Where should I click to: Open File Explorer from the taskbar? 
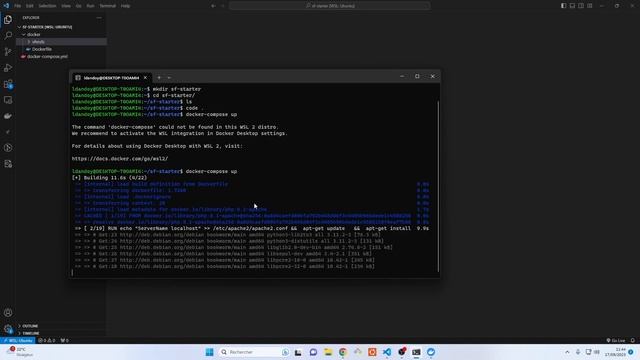point(328,352)
